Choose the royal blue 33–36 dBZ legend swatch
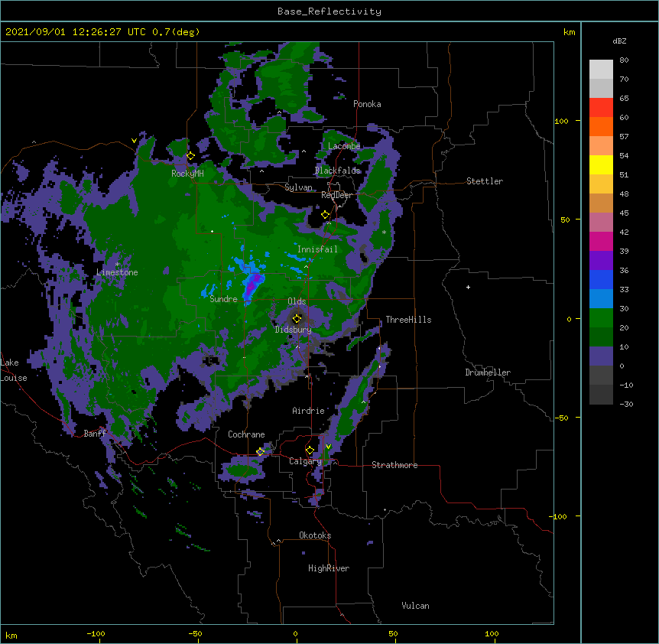The image size is (659, 644). click(601, 279)
